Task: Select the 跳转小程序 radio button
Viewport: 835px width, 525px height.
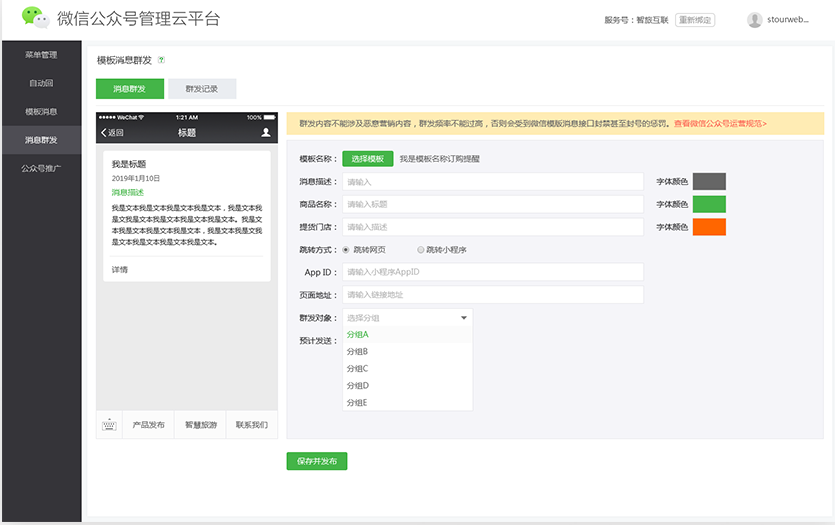Action: [x=420, y=249]
